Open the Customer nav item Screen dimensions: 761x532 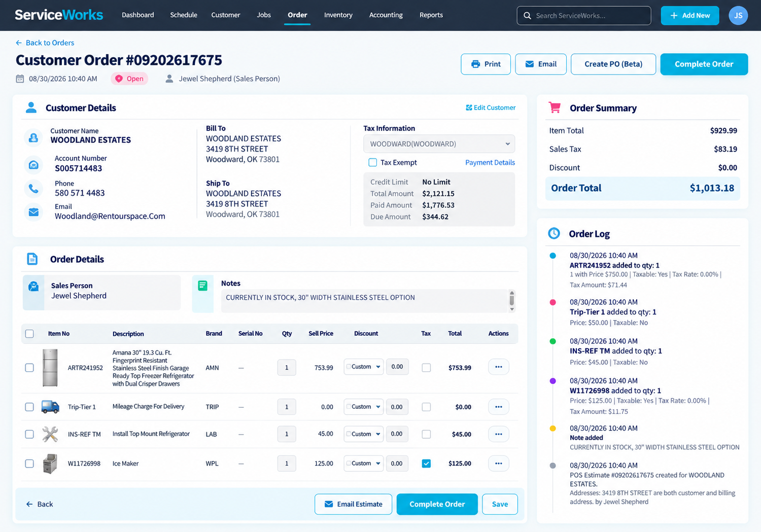coord(226,15)
